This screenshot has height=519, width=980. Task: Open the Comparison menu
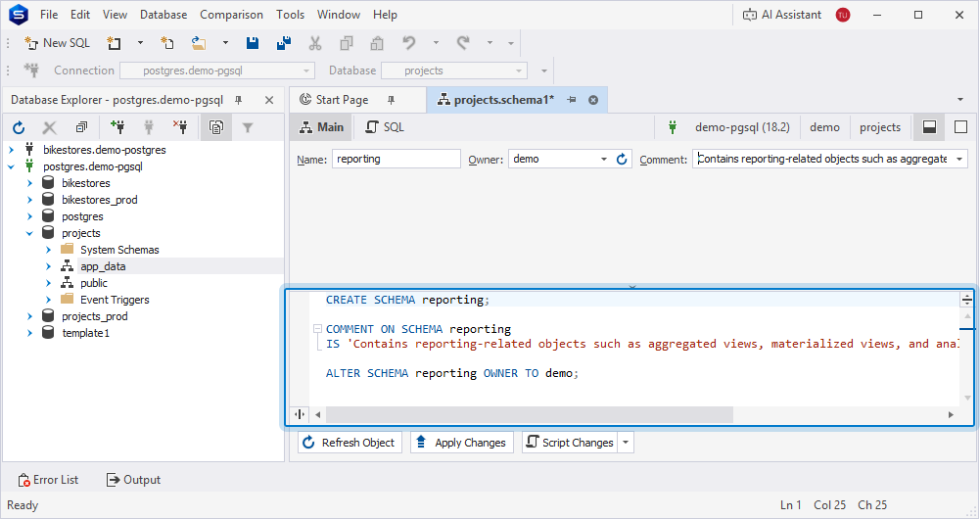pyautogui.click(x=231, y=15)
